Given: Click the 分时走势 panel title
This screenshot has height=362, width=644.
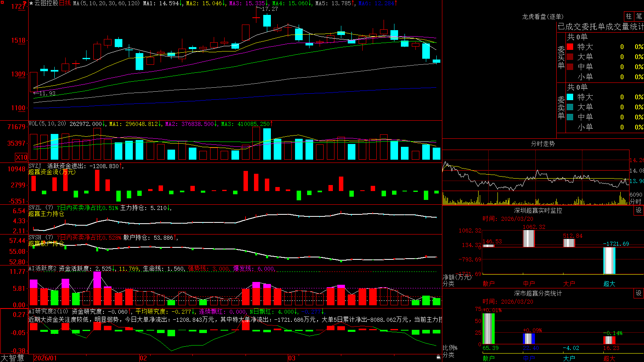Looking at the screenshot, I should 543,144.
